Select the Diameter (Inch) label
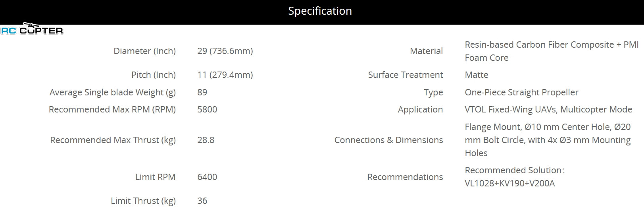 [144, 51]
